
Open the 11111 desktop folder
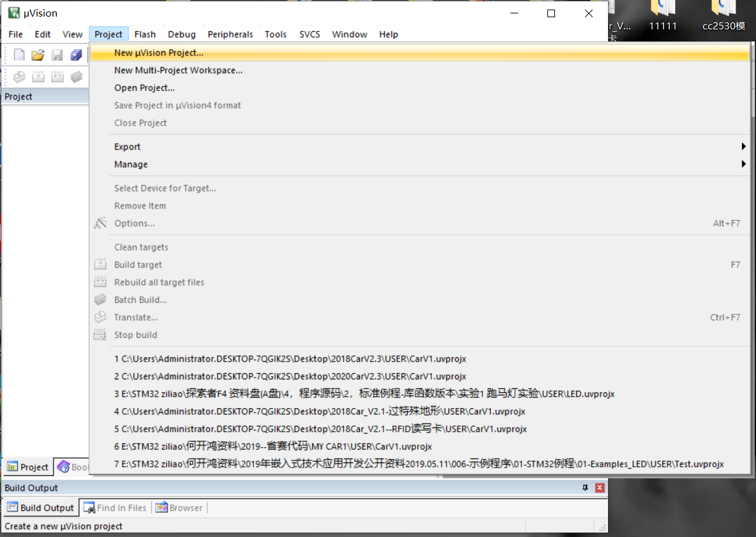663,15
